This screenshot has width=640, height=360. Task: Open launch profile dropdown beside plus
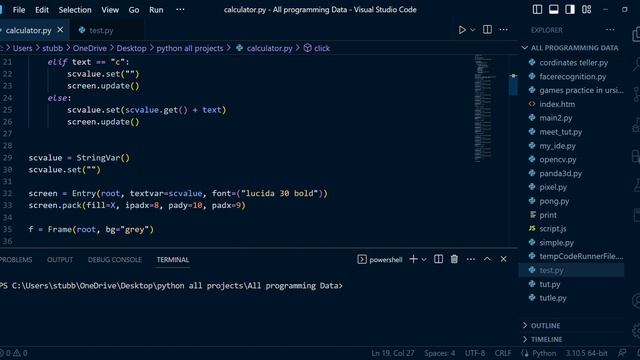[424, 260]
